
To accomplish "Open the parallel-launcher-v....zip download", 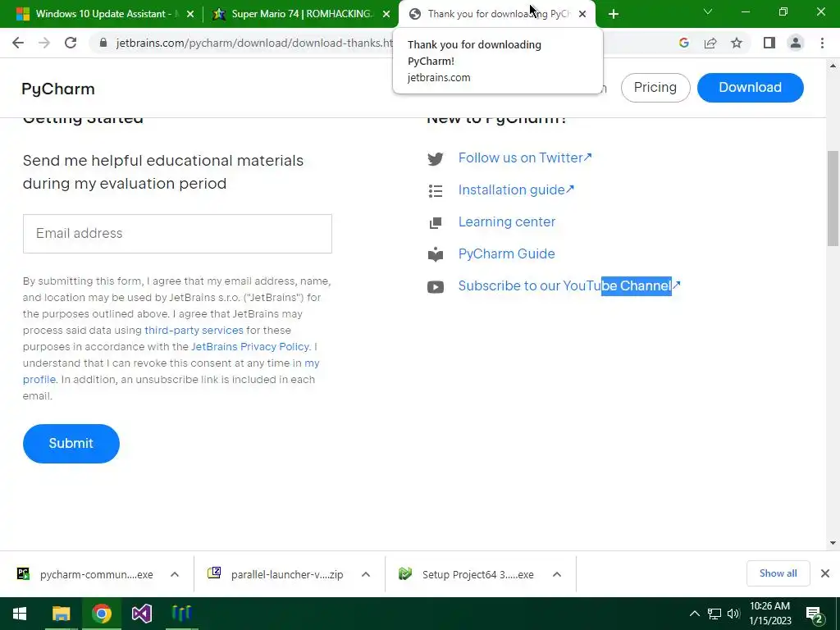I will click(276, 574).
